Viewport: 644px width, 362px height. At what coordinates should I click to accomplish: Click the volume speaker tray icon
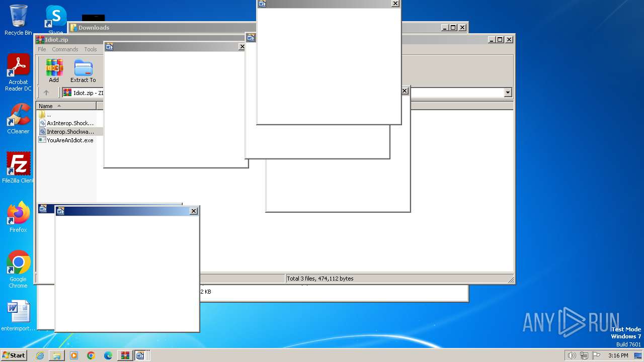[x=572, y=355]
